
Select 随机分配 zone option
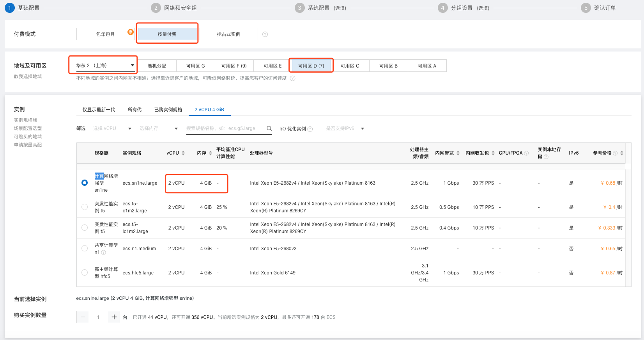(x=157, y=66)
